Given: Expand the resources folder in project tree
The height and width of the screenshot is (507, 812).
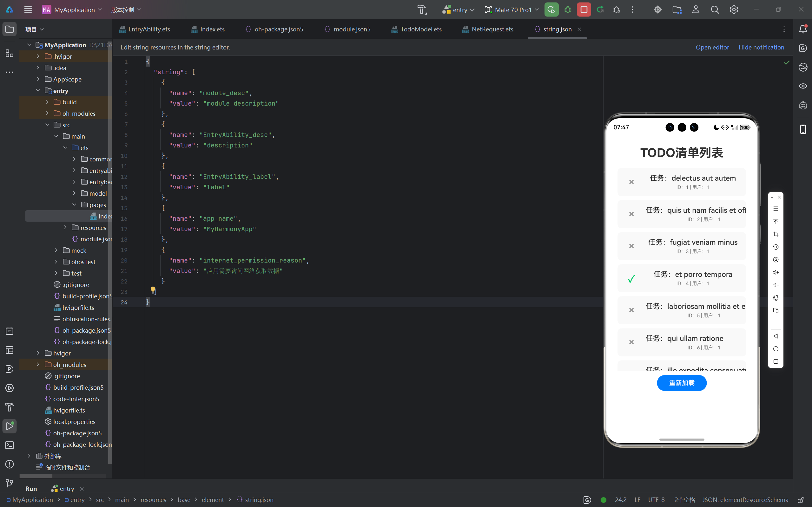Looking at the screenshot, I should click(x=65, y=228).
